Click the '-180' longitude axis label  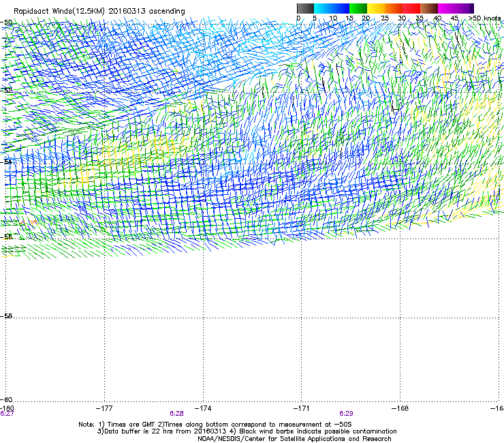coord(7,408)
